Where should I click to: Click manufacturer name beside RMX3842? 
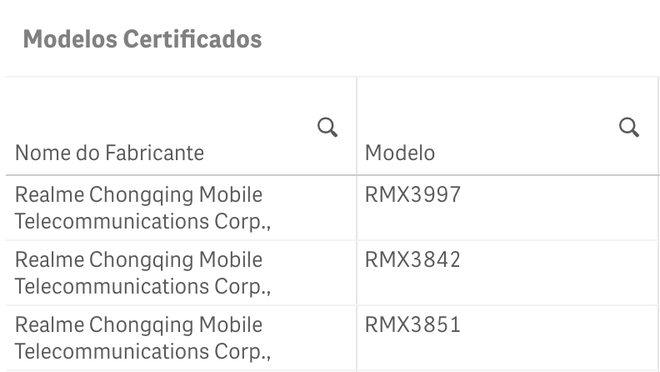pyautogui.click(x=143, y=273)
